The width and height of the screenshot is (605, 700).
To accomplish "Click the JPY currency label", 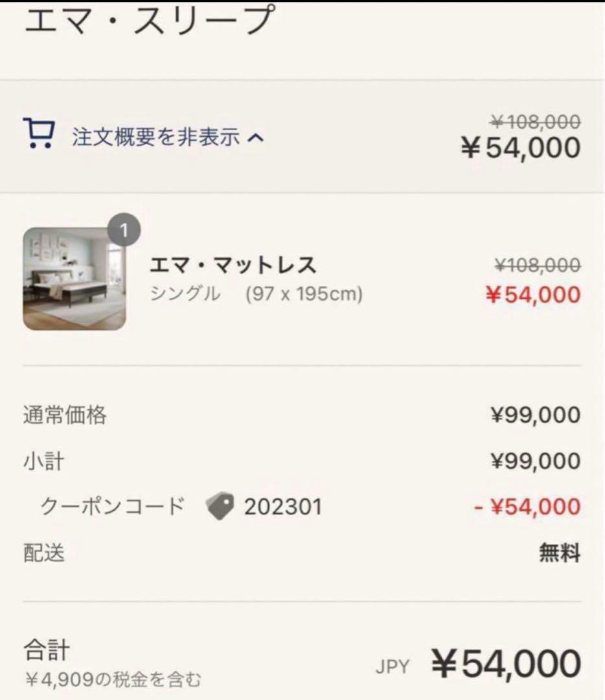I will click(392, 667).
